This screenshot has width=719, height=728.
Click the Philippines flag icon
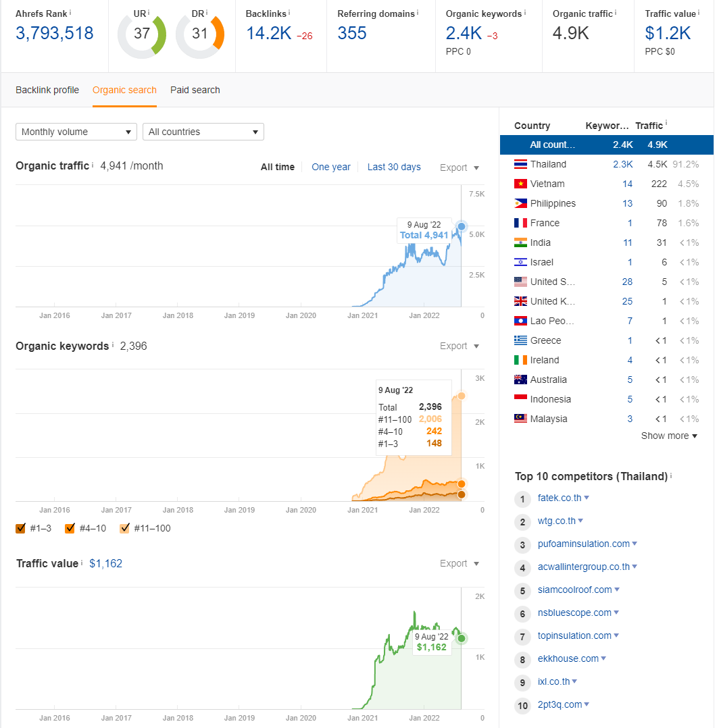coord(520,203)
